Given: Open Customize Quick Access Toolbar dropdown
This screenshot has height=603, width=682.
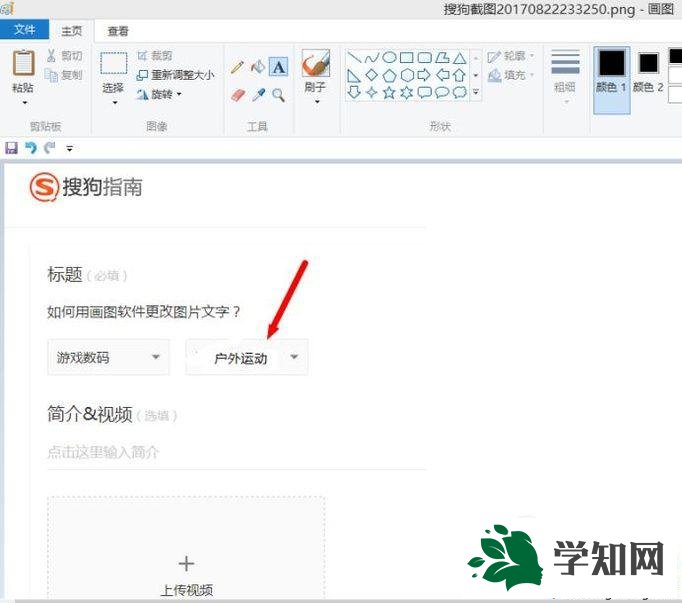Looking at the screenshot, I should 69,148.
